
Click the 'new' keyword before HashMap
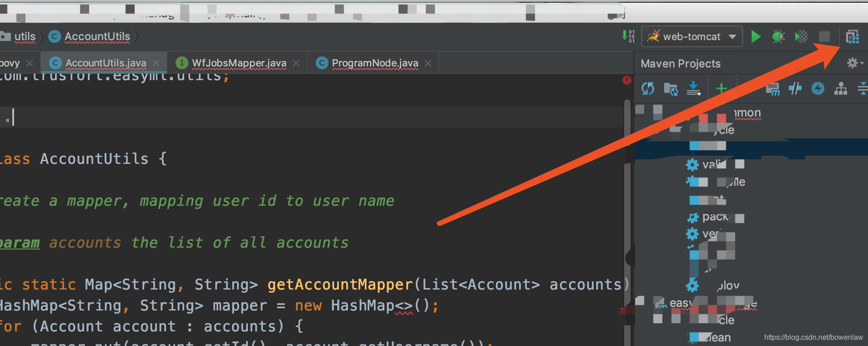[308, 305]
